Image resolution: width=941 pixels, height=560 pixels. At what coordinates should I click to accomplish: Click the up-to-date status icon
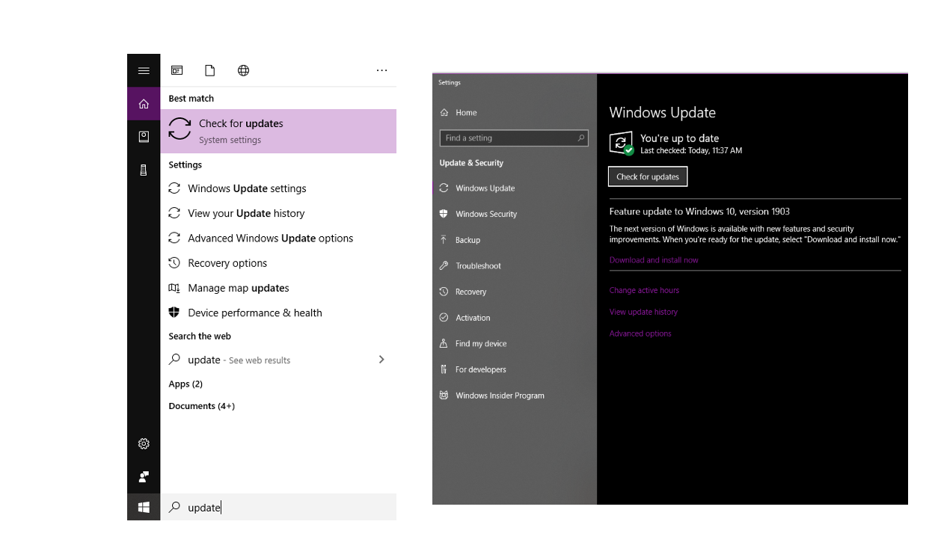(x=621, y=144)
